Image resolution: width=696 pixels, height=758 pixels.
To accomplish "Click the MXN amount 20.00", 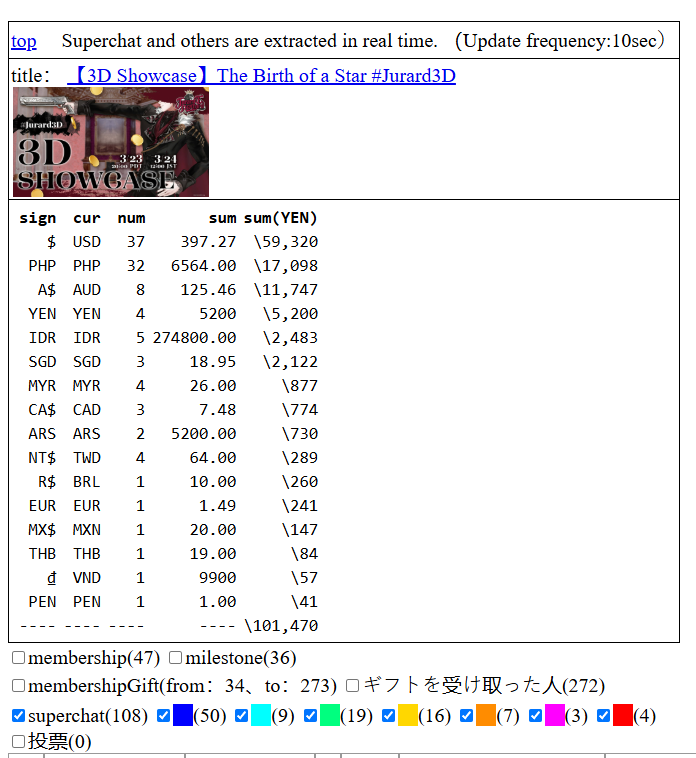I will click(x=213, y=530).
